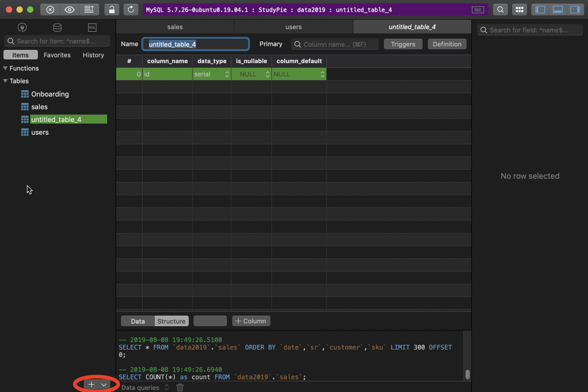
Task: Click the commit changes icon in toolbar
Action: click(89, 10)
